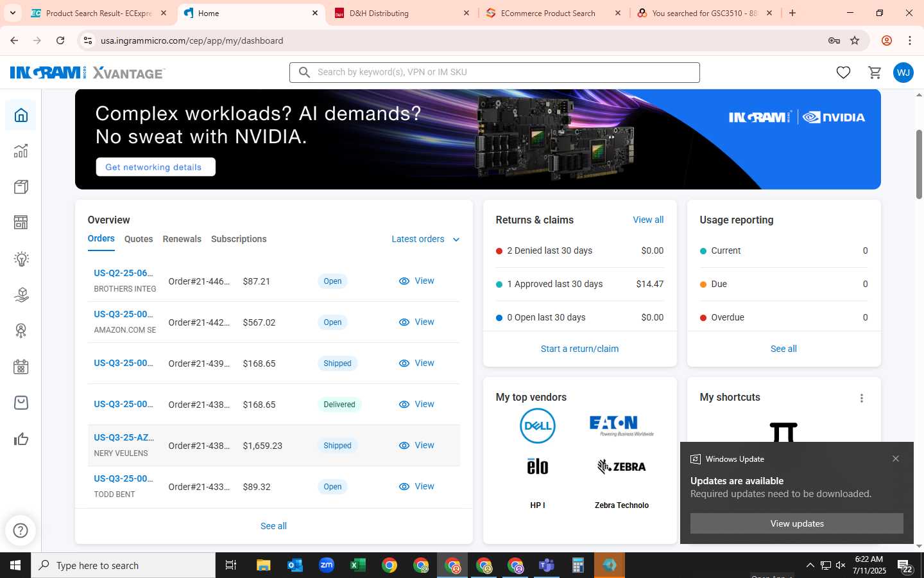Open the storefront sidebar icon
The height and width of the screenshot is (578, 924).
coord(21,223)
